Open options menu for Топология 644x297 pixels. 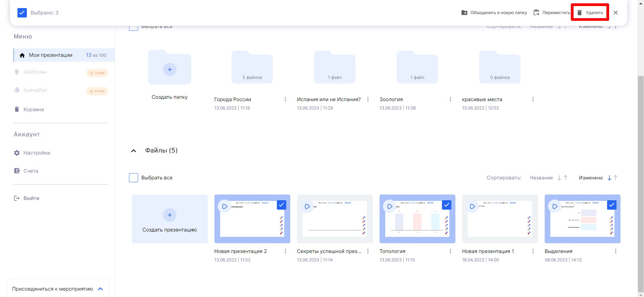(450, 251)
